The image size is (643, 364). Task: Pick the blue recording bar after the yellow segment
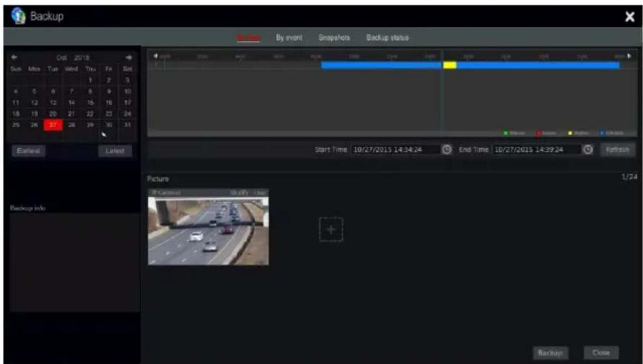[x=538, y=65]
